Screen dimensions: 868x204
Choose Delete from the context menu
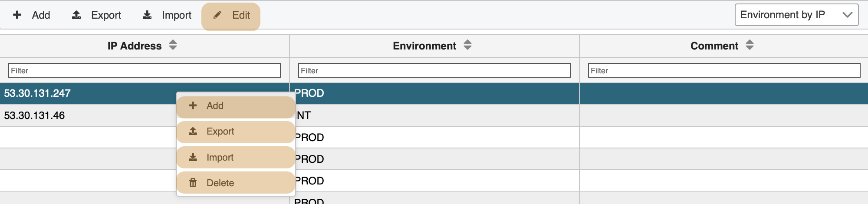(x=220, y=183)
